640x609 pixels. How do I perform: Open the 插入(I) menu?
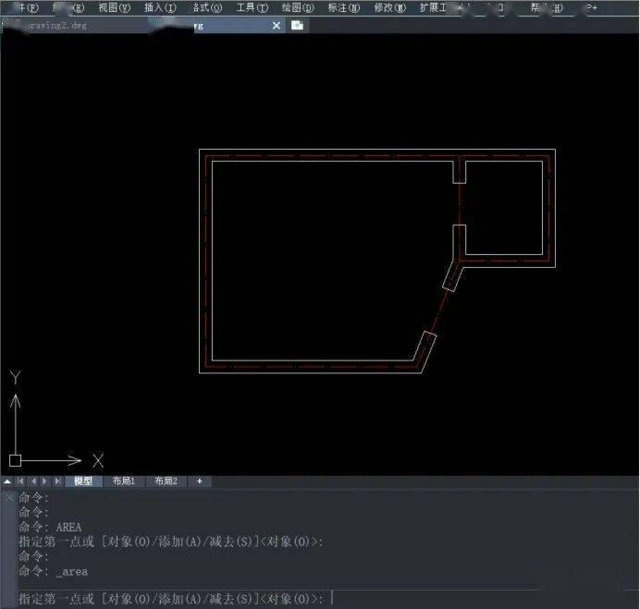[160, 7]
